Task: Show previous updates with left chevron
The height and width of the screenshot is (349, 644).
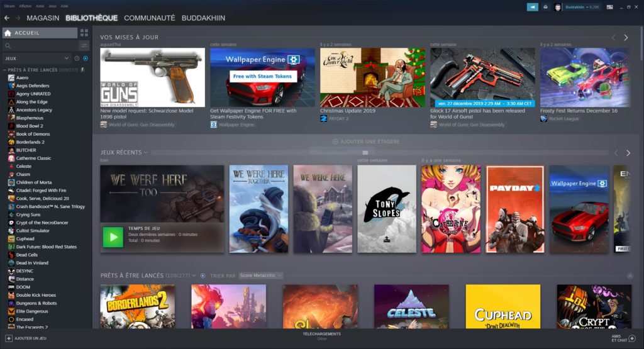Action: (x=614, y=37)
